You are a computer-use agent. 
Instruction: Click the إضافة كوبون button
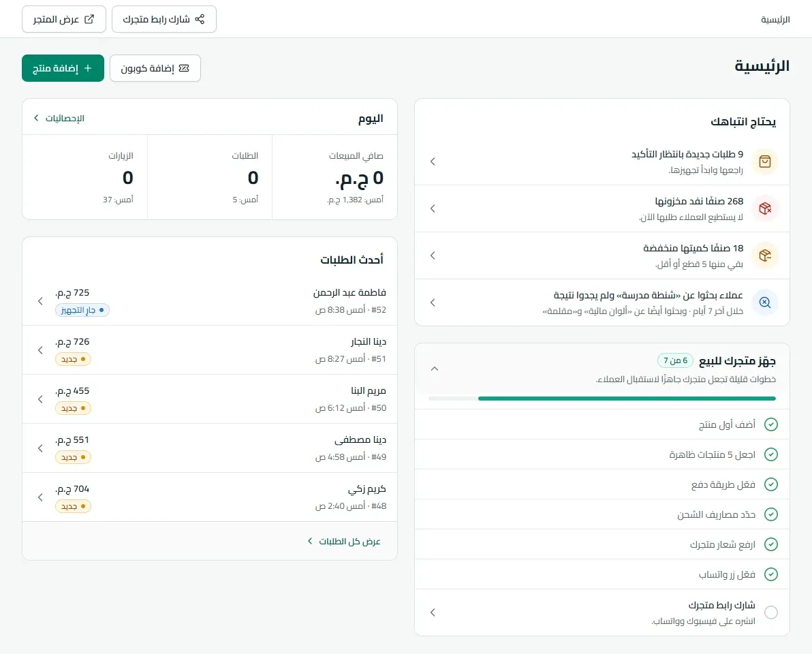(155, 68)
